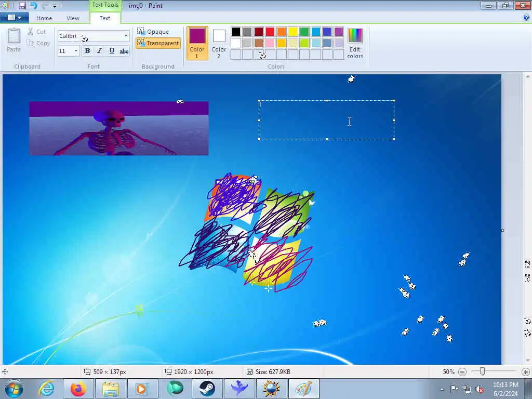Viewport: 532px width, 399px height.
Task: Open Edit colors dialog
Action: pyautogui.click(x=355, y=44)
